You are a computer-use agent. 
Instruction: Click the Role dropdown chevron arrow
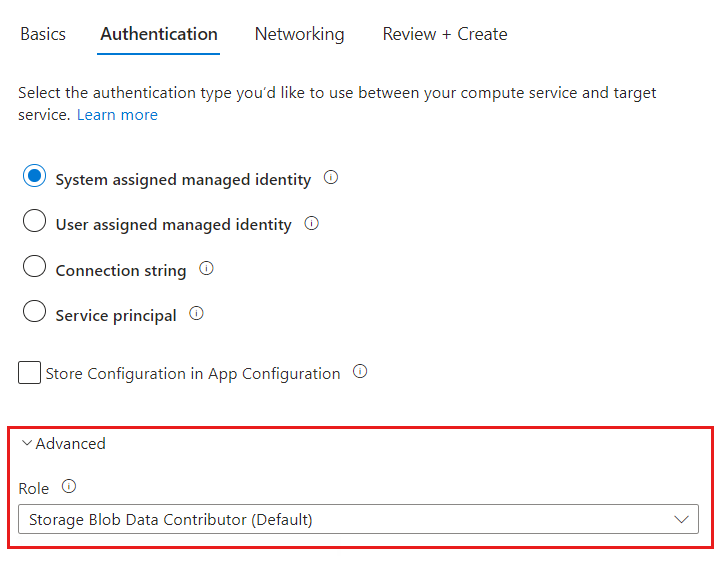[682, 519]
